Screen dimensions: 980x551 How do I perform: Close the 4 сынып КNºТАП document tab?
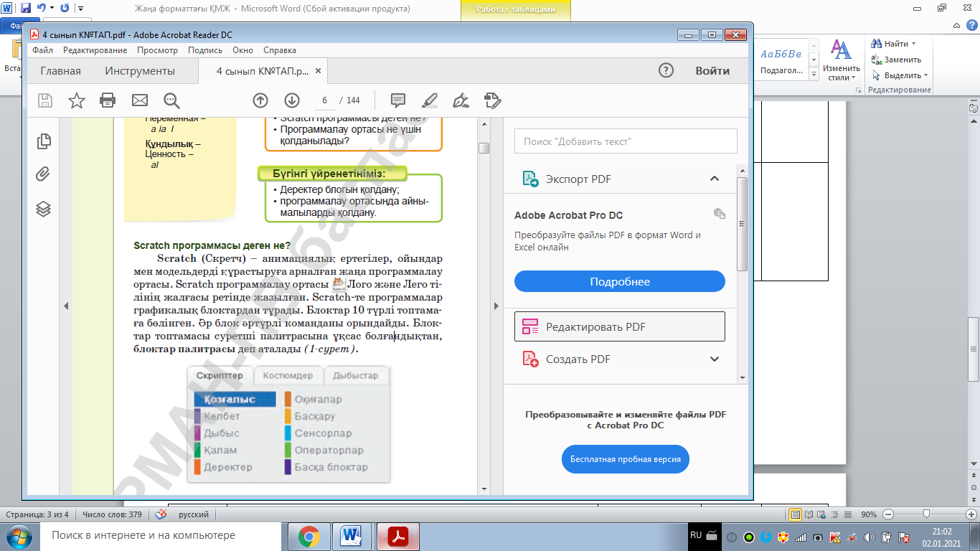(x=319, y=71)
